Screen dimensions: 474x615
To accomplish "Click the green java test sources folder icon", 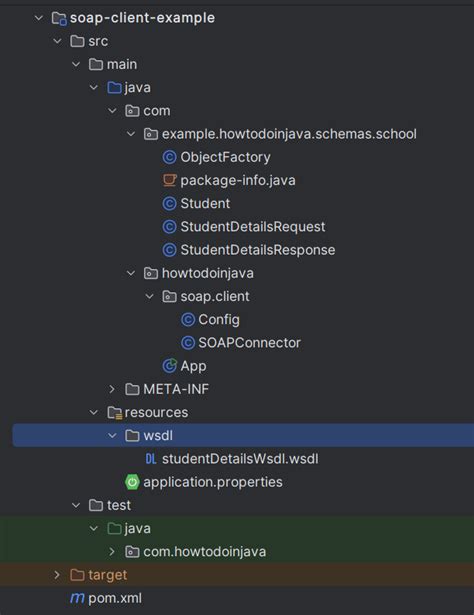I will [x=114, y=528].
